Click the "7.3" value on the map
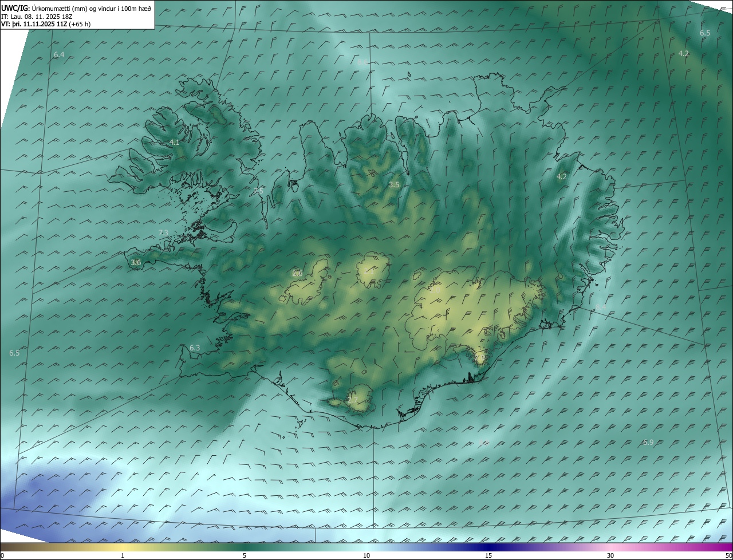Image resolution: width=733 pixels, height=560 pixels. 163,232
